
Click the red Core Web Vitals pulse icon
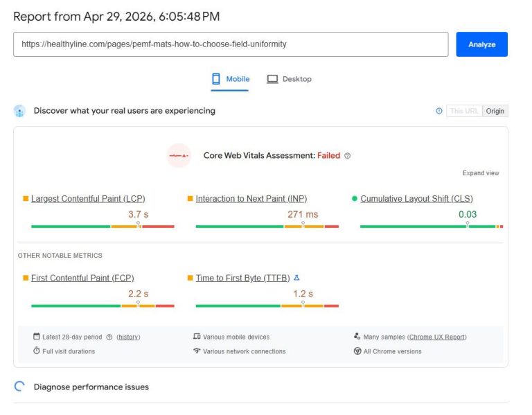(x=179, y=156)
